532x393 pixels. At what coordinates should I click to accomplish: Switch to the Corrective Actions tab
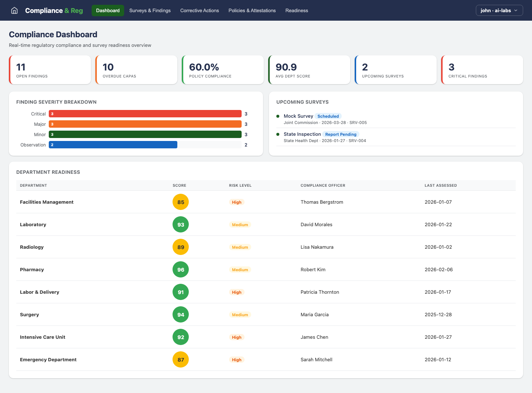(x=199, y=10)
